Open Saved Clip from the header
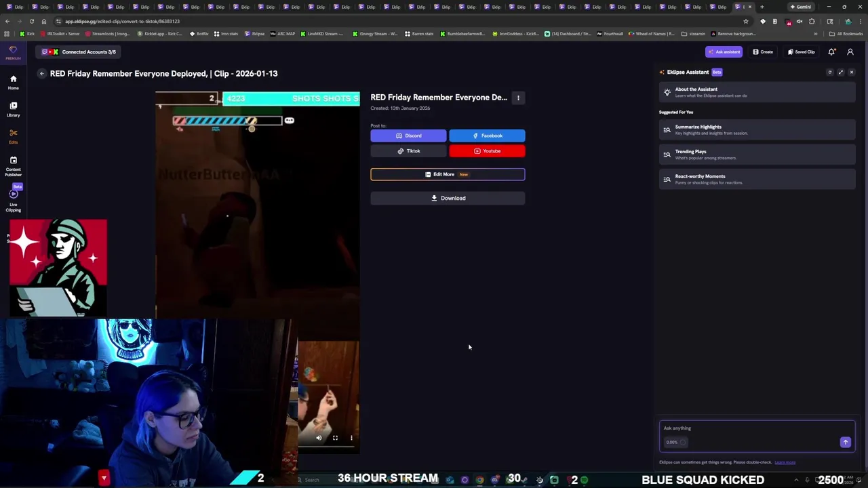Viewport: 868px width, 488px height. point(801,52)
